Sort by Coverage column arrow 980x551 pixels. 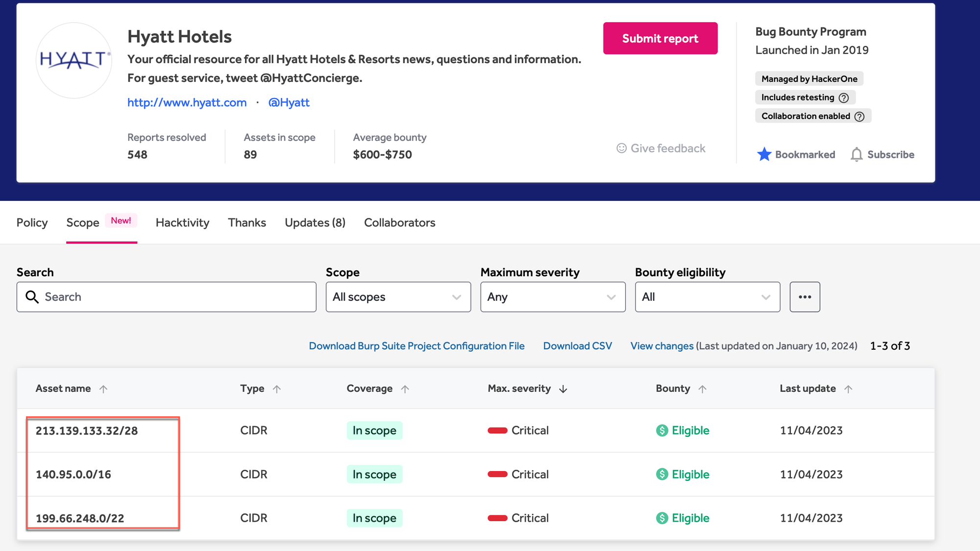405,389
